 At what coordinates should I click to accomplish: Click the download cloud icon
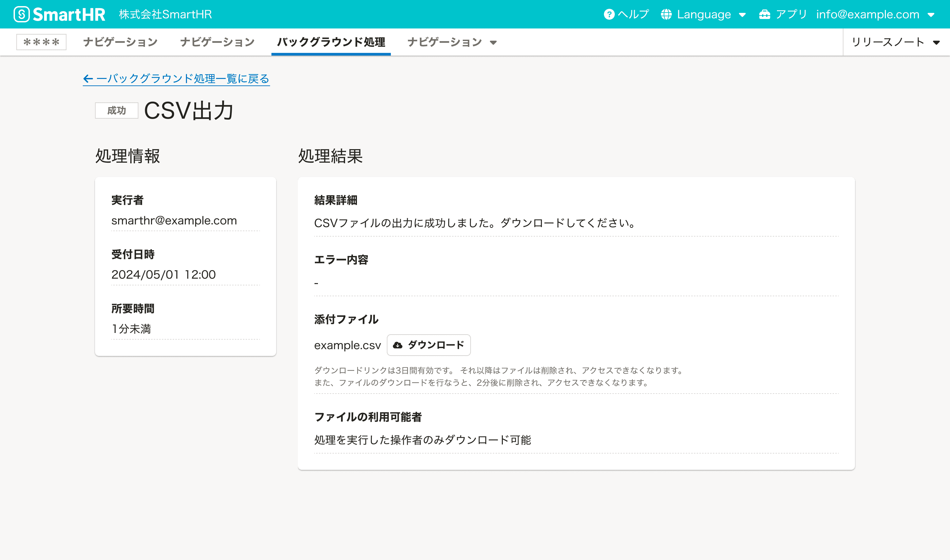[x=398, y=345]
